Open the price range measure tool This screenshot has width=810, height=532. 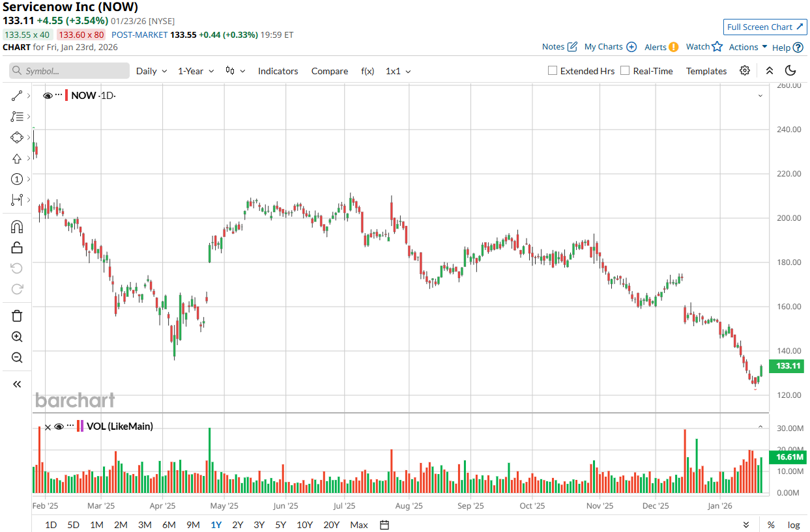coord(17,199)
